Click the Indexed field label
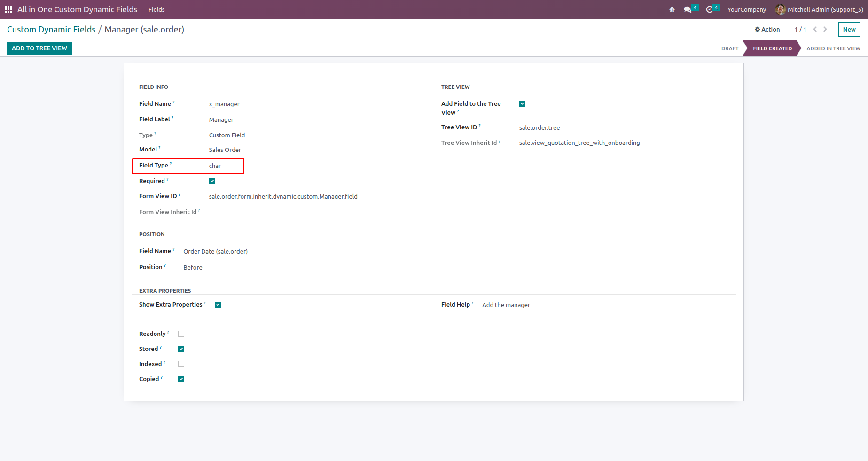Screen dimensions: 868x461 (x=150, y=364)
